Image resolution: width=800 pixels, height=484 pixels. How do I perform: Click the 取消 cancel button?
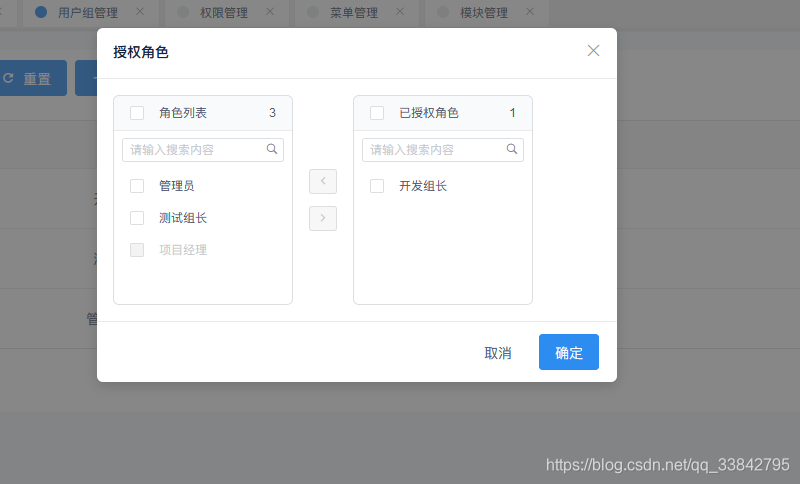(498, 352)
